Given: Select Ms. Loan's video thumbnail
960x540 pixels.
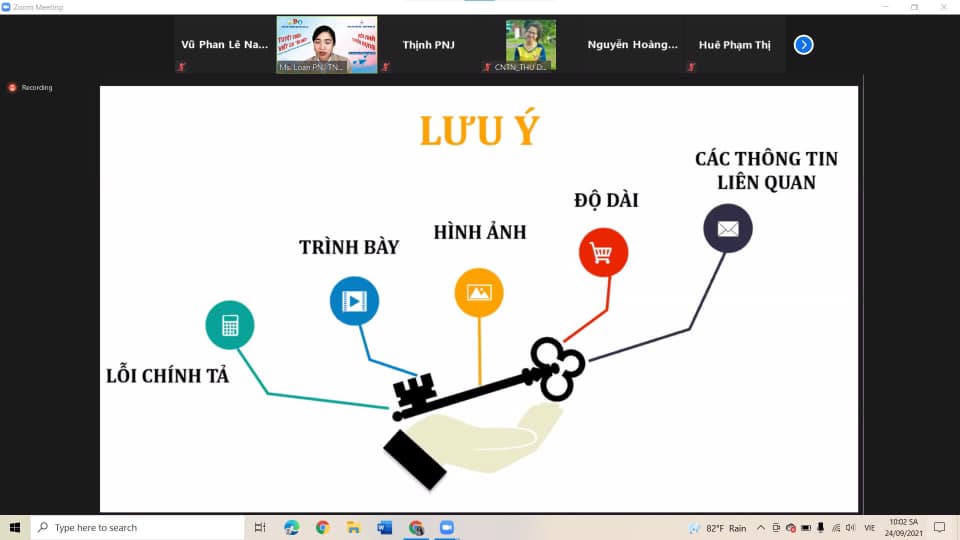Looking at the screenshot, I should point(327,45).
